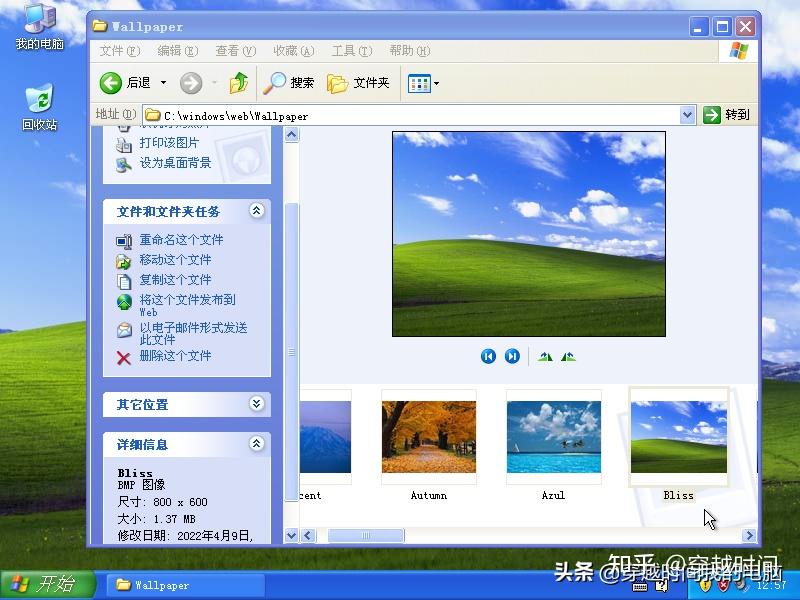Image resolution: width=800 pixels, height=600 pixels.
Task: Click the Next Image filmstrip button
Action: 512,356
